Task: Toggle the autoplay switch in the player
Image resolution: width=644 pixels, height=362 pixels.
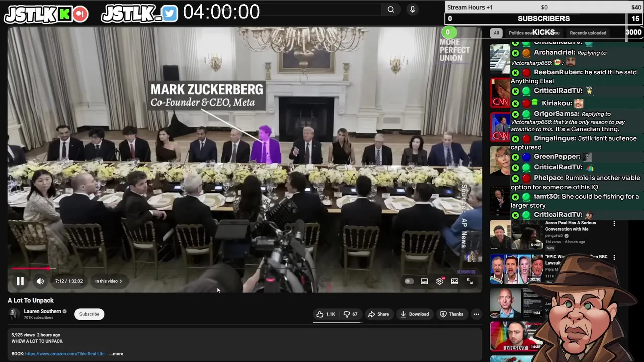Action: pos(409,281)
